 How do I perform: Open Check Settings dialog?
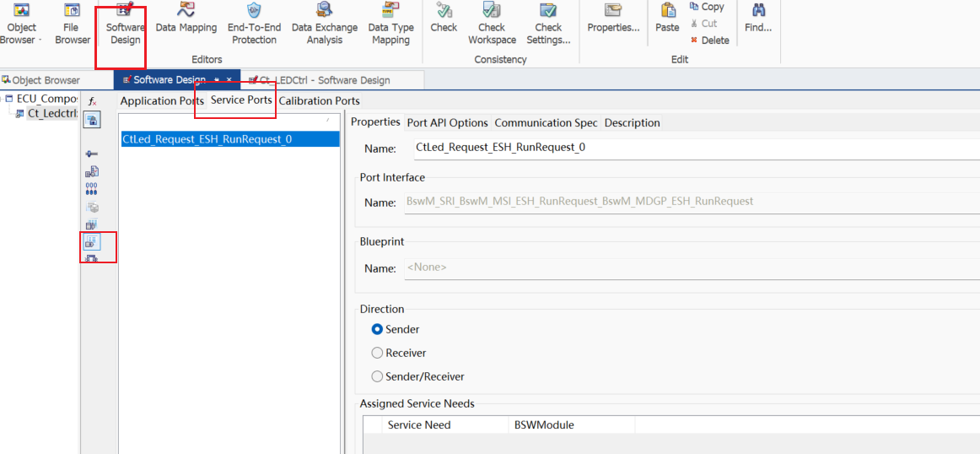(x=549, y=24)
